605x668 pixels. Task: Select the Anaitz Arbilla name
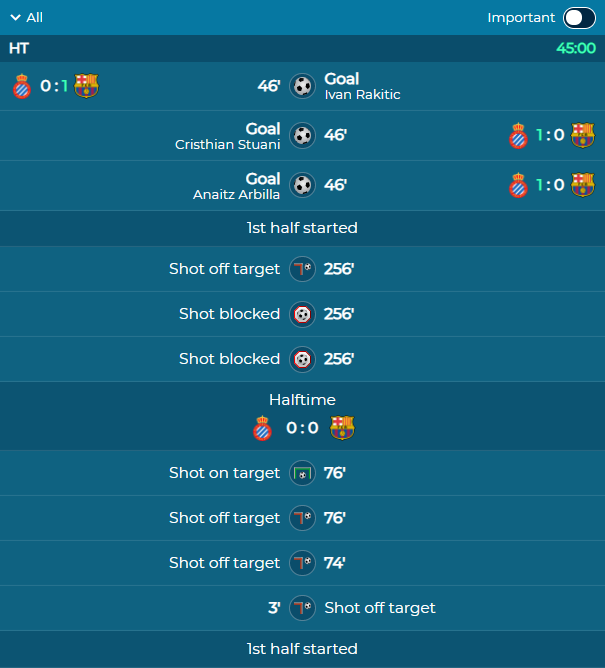pyautogui.click(x=236, y=194)
